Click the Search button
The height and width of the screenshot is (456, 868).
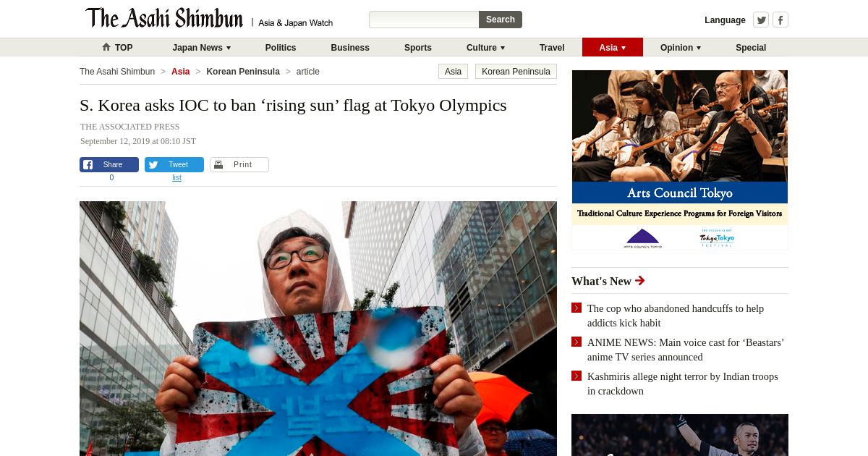point(501,20)
